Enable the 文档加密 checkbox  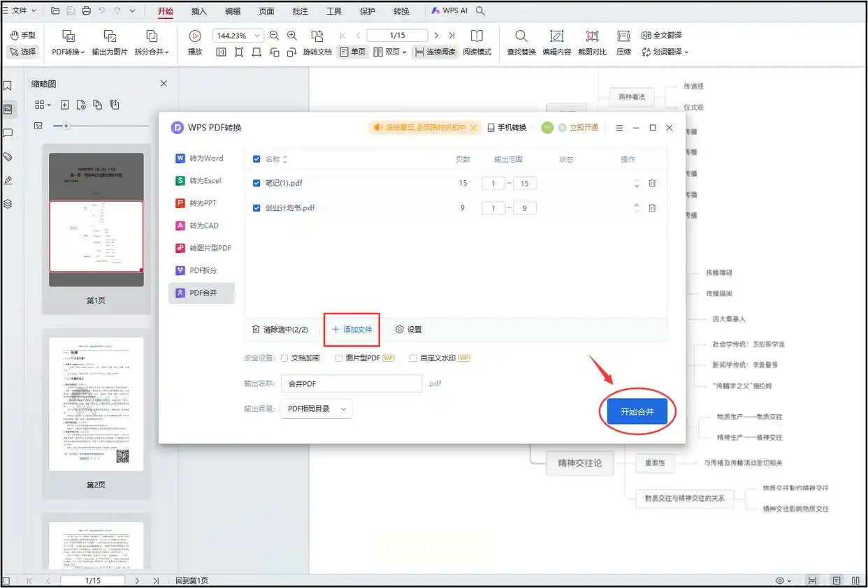(284, 358)
